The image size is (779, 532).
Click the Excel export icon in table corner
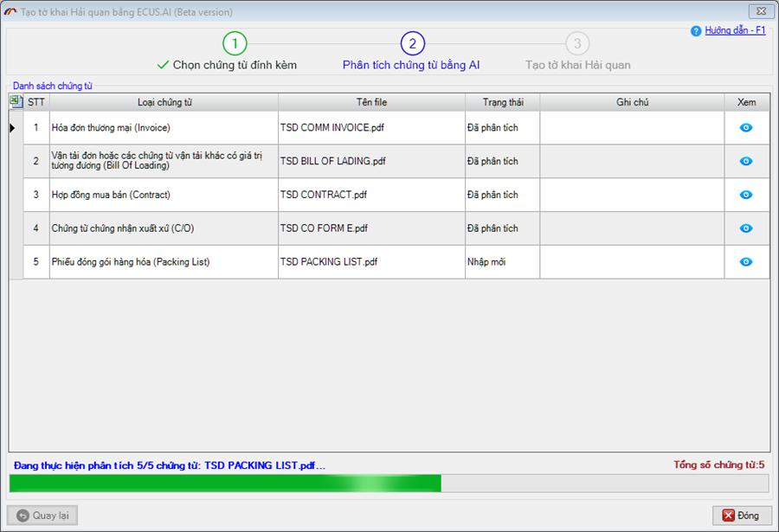tap(16, 102)
